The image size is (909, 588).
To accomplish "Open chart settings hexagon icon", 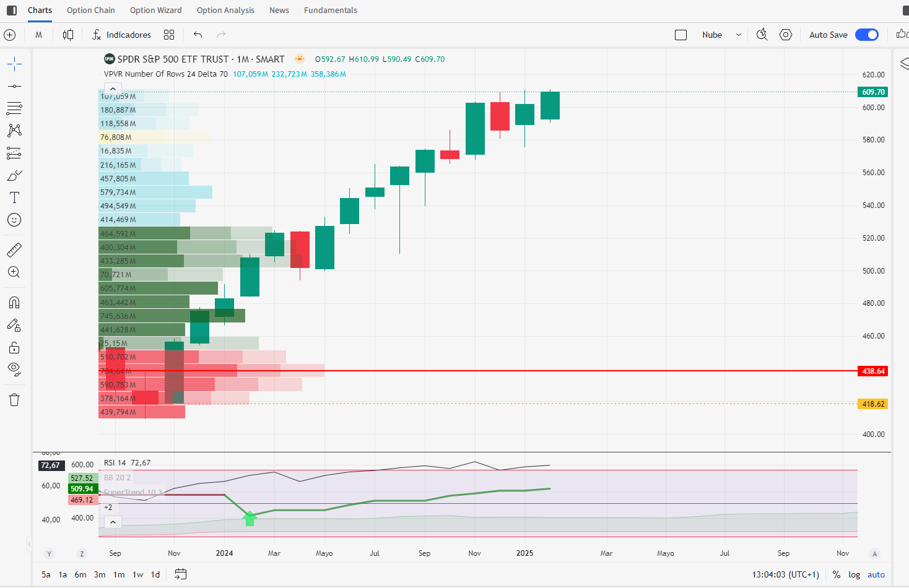I will click(x=786, y=35).
